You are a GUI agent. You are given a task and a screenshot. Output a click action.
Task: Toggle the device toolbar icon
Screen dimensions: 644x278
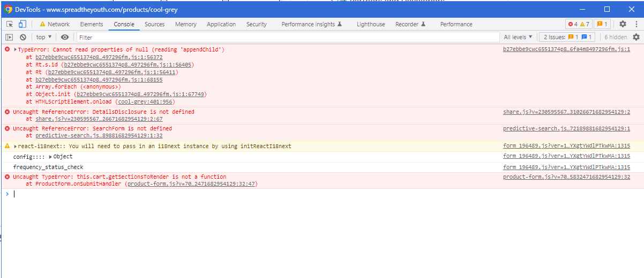pos(23,24)
